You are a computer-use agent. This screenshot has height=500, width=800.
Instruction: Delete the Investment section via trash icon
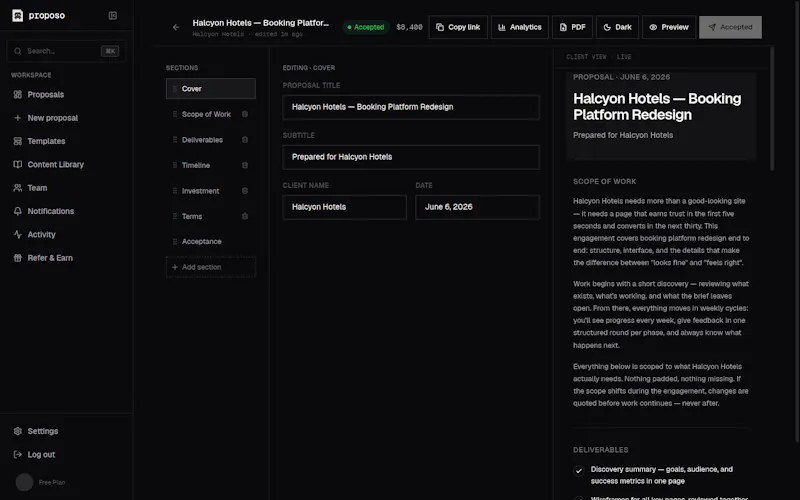coord(245,191)
